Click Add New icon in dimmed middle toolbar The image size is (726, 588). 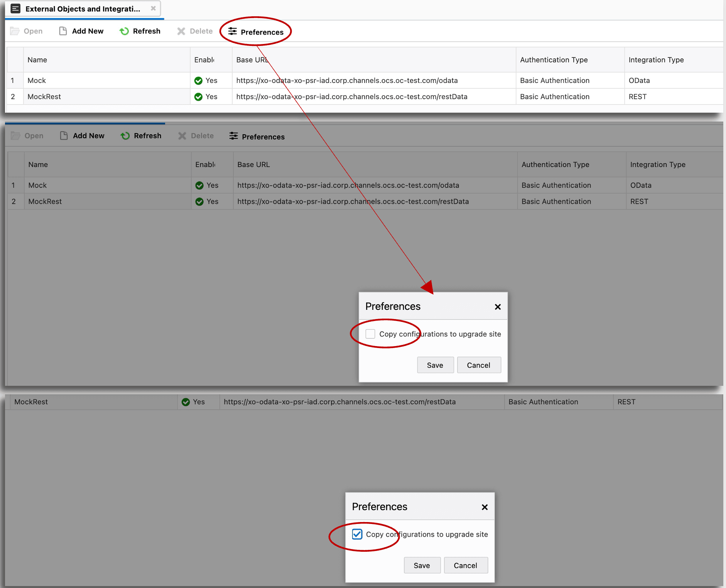(x=64, y=136)
